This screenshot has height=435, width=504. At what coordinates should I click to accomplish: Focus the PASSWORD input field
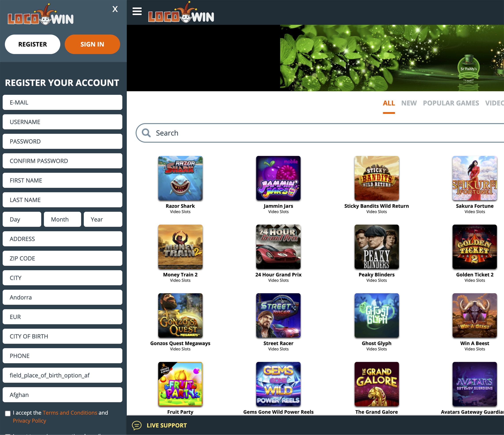pyautogui.click(x=63, y=141)
